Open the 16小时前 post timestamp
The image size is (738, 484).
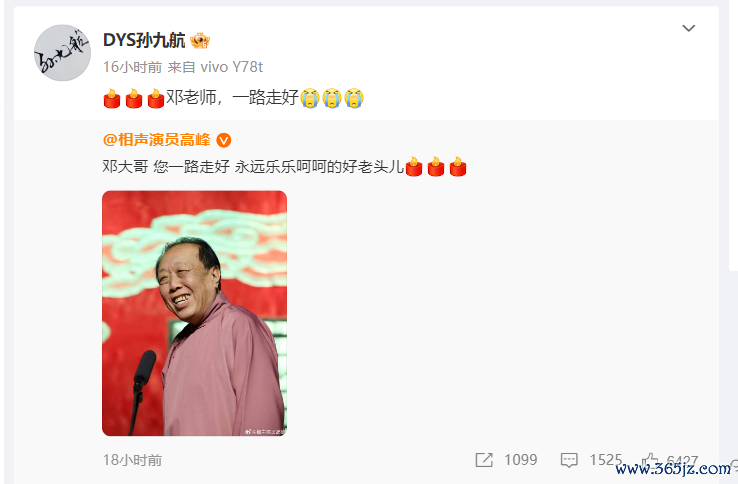pos(133,67)
